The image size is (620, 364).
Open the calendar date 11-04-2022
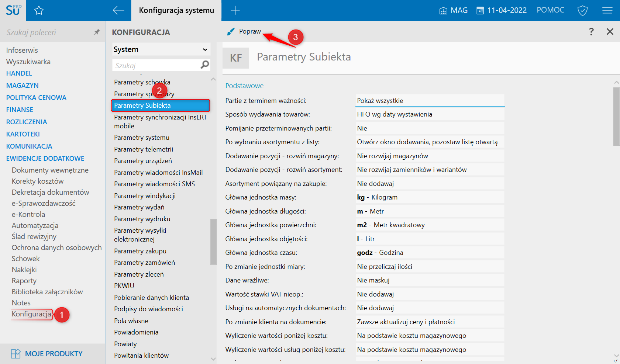point(502,10)
